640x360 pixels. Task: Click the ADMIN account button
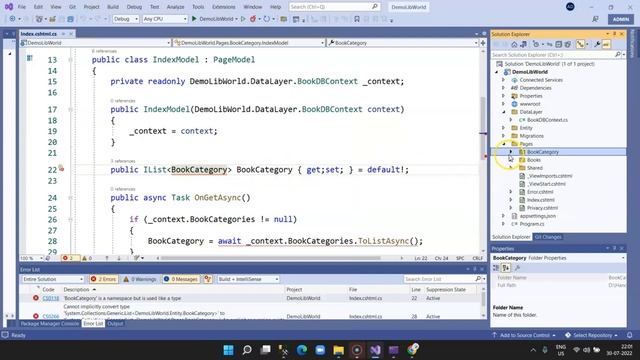[x=620, y=19]
